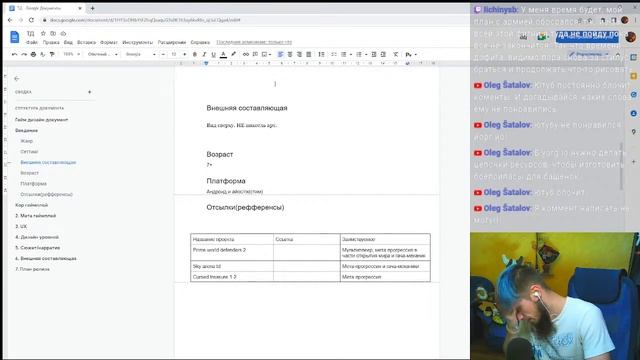Open the paragraph style dropdown
This screenshot has height=360, width=640.
(102, 54)
